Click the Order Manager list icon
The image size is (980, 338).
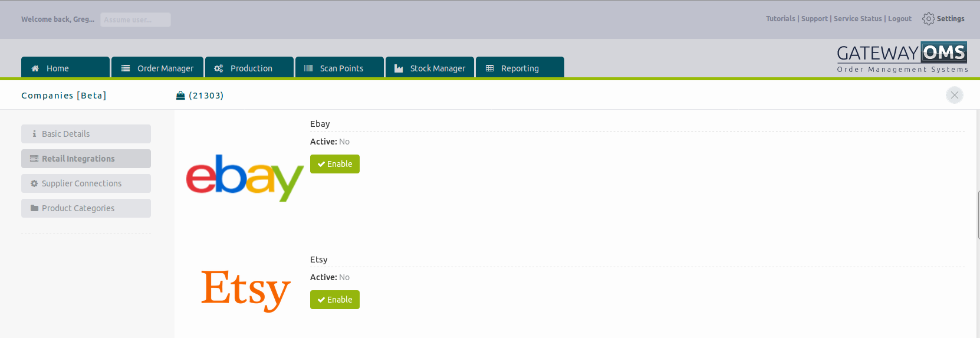click(x=126, y=68)
